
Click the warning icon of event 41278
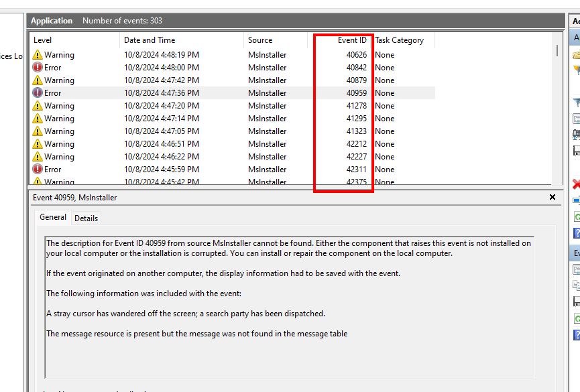click(38, 106)
